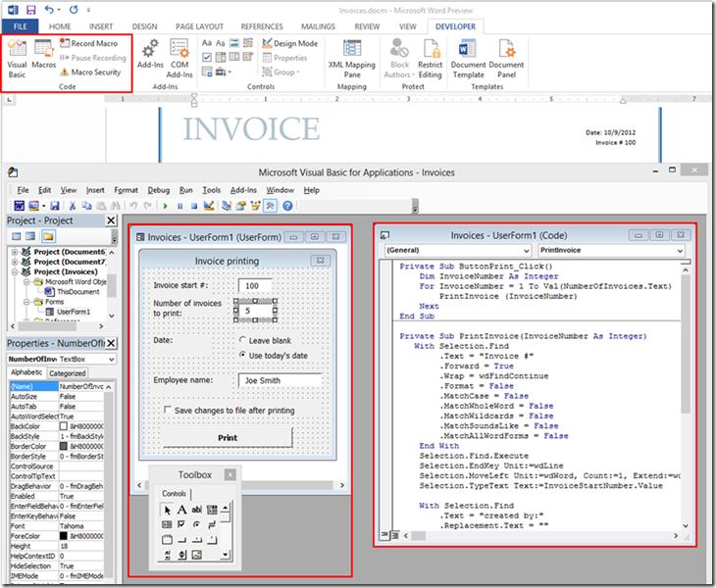716x588 pixels.
Task: Click code window vertical scrollbar down arrow
Action: [x=686, y=526]
